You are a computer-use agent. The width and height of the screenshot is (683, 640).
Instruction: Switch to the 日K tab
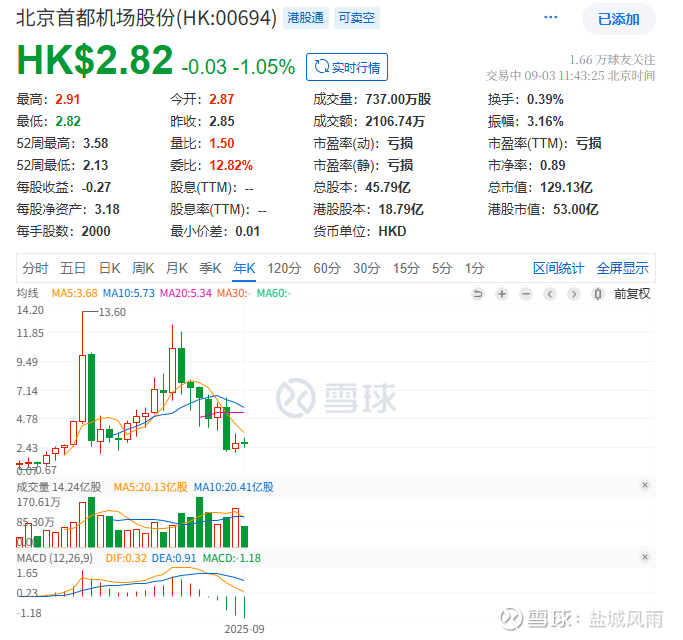[x=109, y=268]
